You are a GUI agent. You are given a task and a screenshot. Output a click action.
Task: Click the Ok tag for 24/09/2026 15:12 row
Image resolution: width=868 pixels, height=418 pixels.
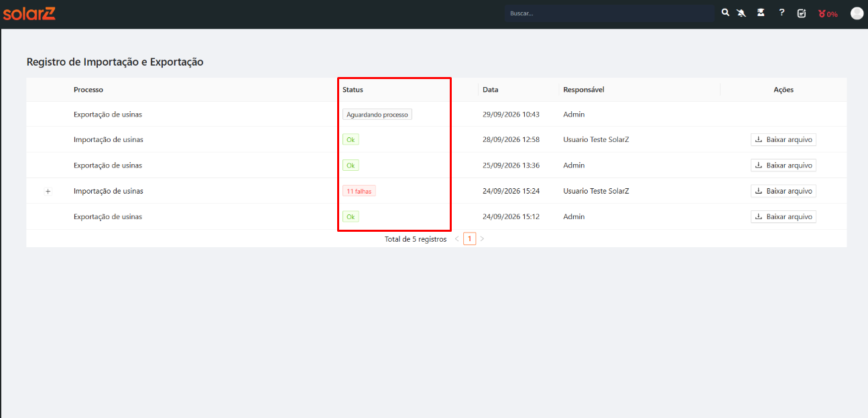(x=351, y=216)
